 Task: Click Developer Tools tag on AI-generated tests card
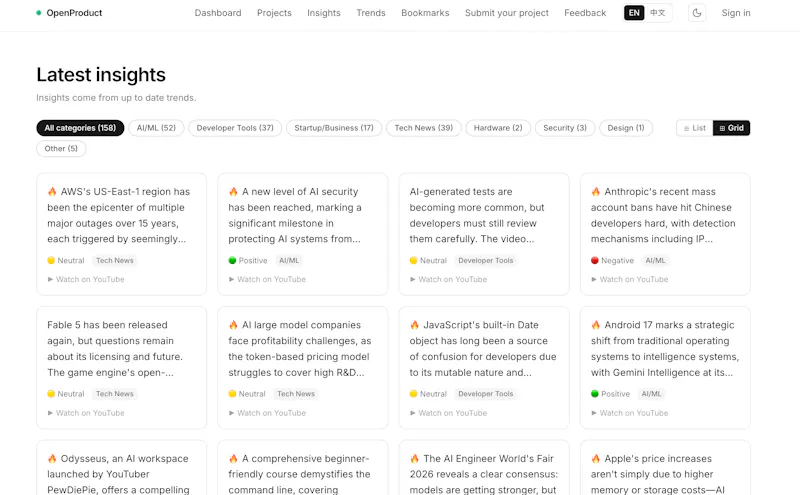(486, 261)
